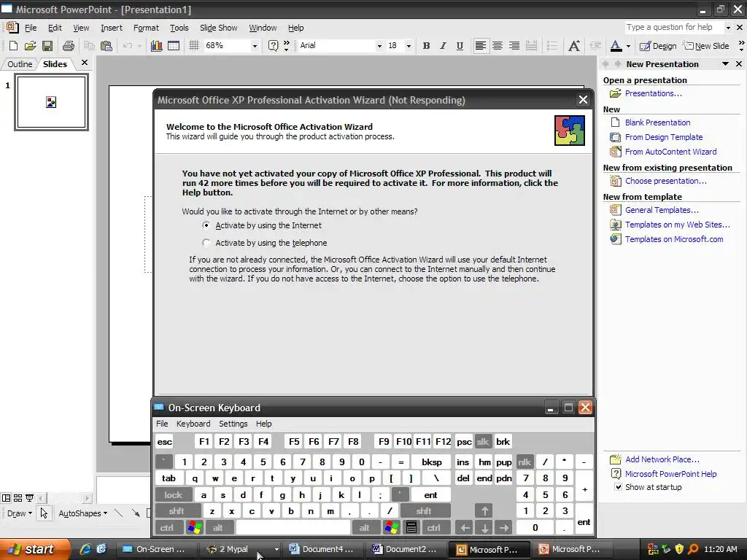
Task: Click the Increase Font Size icon
Action: click(574, 46)
